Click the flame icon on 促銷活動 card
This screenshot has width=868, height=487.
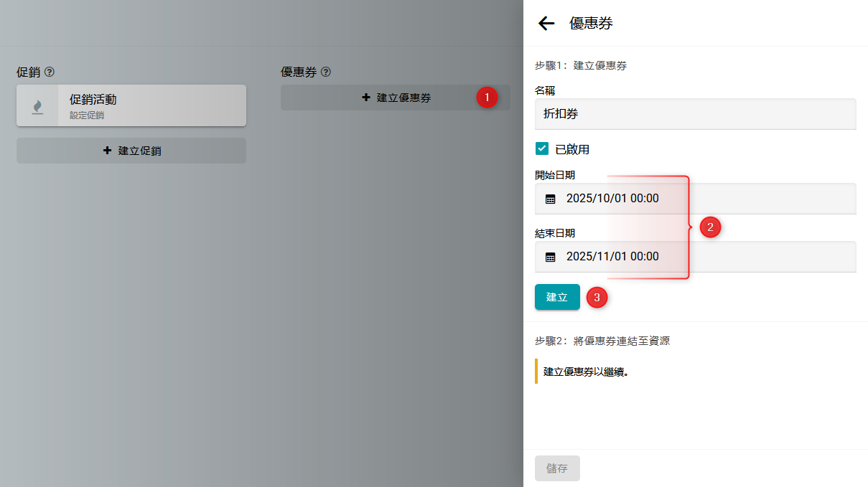pyautogui.click(x=37, y=106)
